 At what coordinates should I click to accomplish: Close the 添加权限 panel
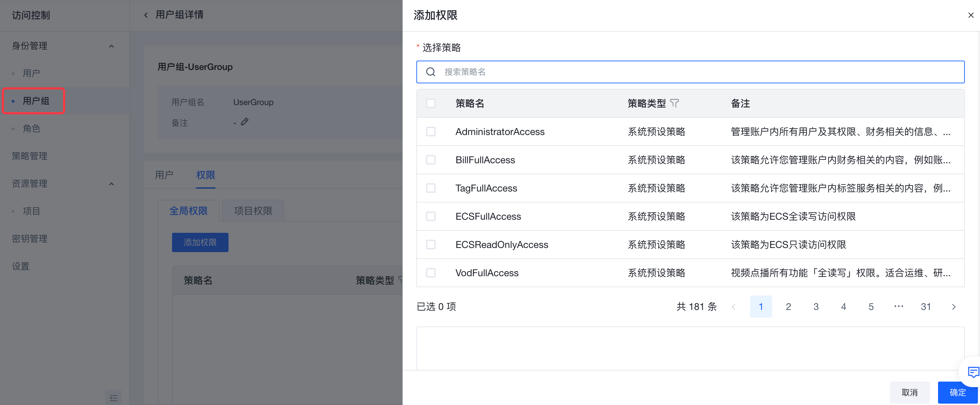(971, 15)
